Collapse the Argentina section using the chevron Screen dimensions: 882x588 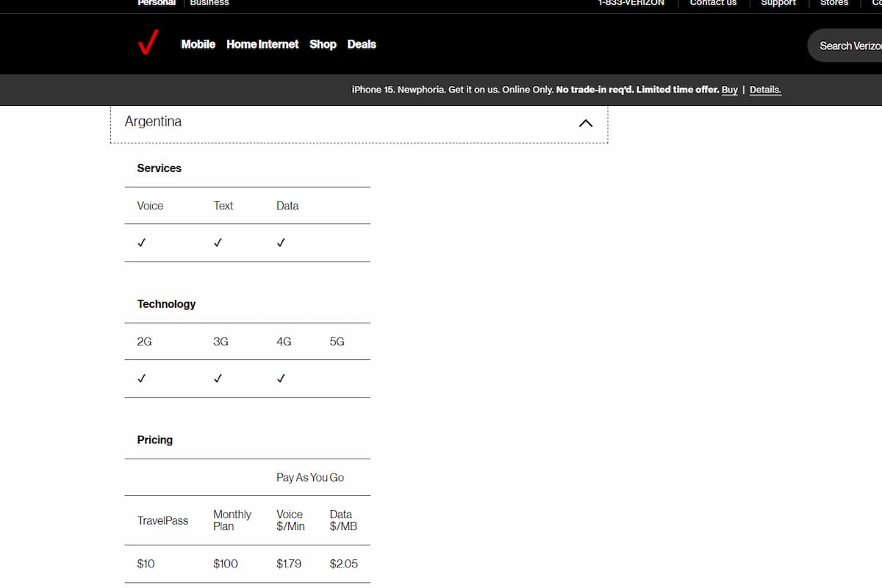click(585, 123)
